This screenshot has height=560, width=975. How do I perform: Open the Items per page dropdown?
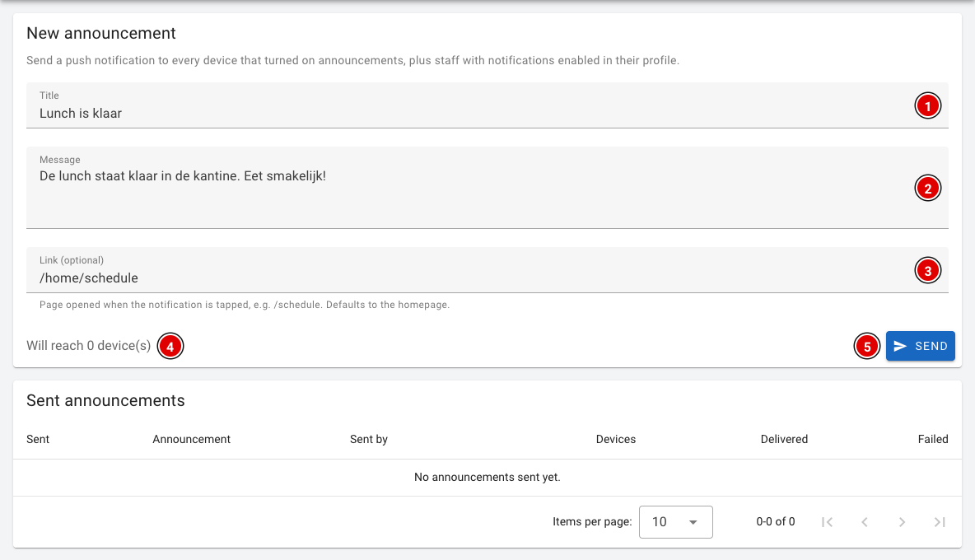tap(675, 522)
